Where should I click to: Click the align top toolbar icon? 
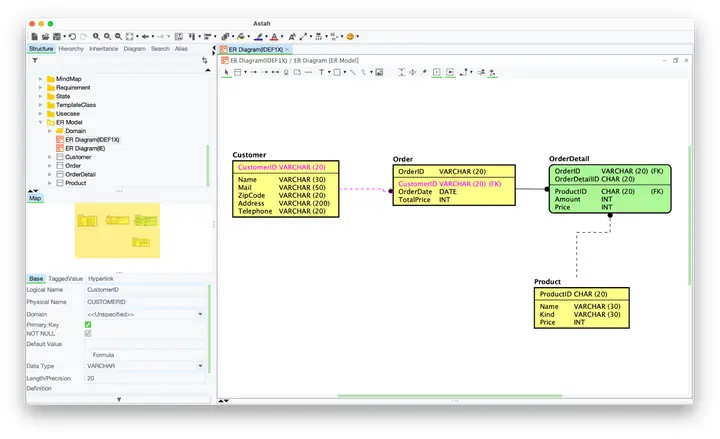(x=192, y=36)
